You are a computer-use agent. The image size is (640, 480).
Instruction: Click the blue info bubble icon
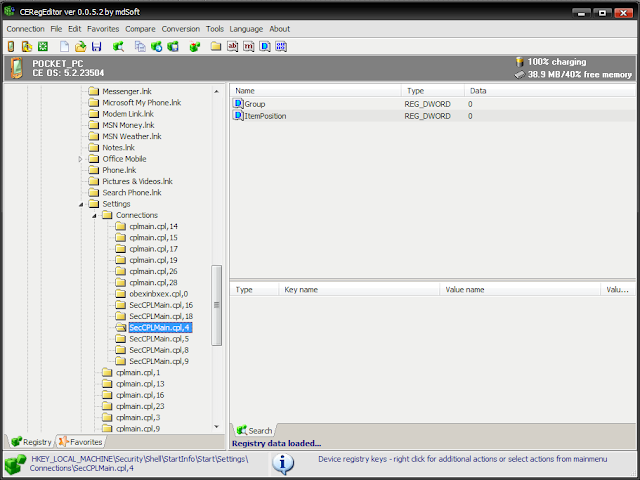[282, 464]
